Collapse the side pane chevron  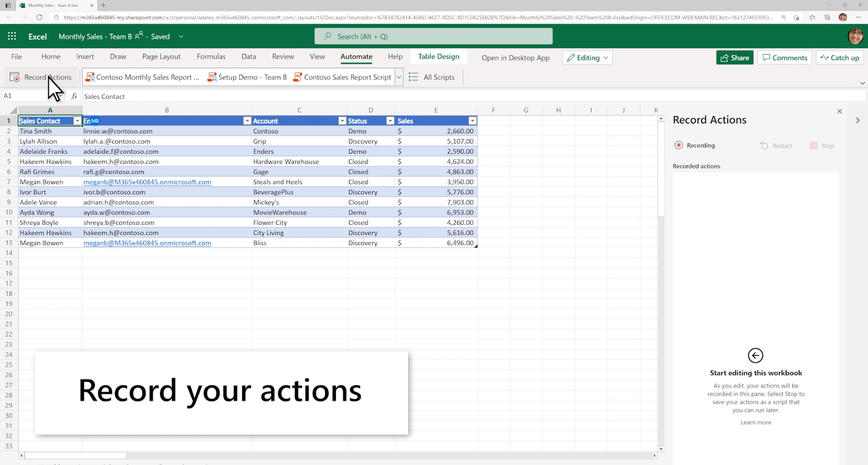point(858,120)
